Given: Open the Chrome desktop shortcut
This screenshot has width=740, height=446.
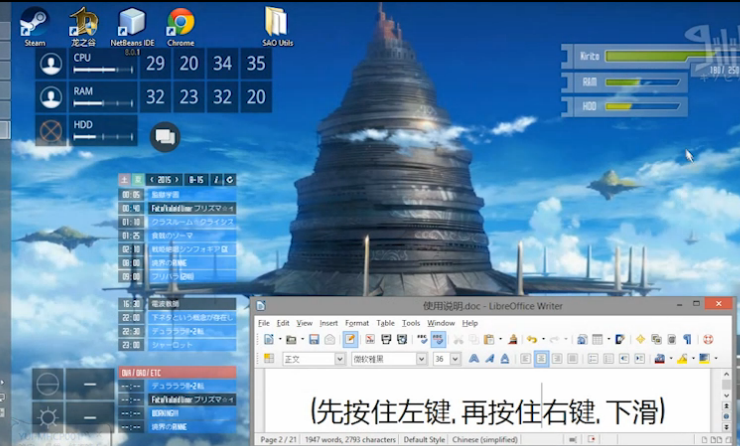Looking at the screenshot, I should [181, 27].
